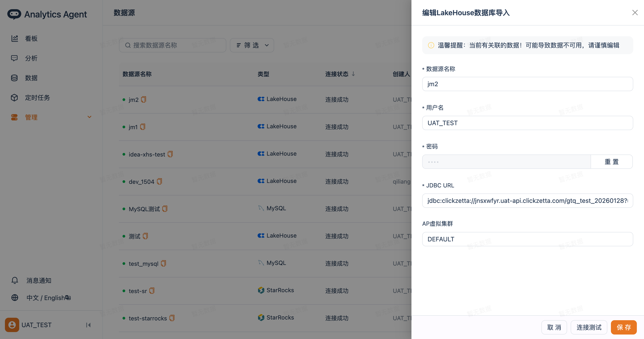The image size is (644, 339).
Task: Click the bell notification icon
Action: [x=15, y=280]
